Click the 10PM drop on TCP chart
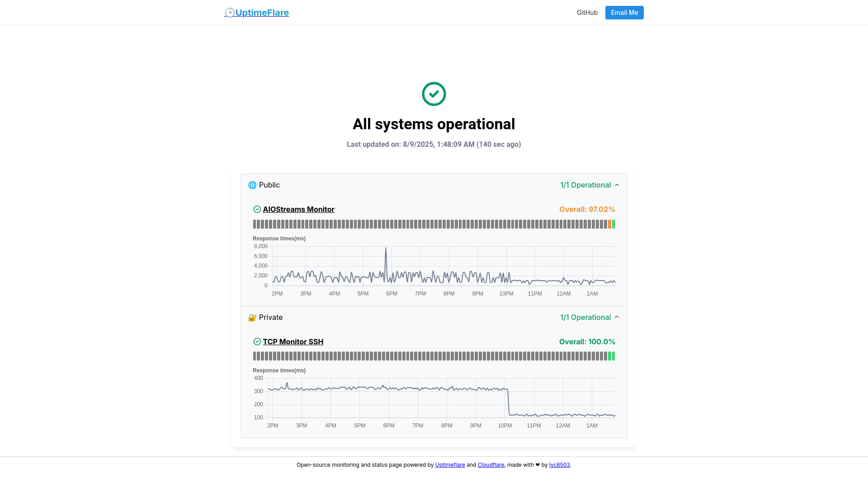This screenshot has height=488, width=868. (509, 401)
